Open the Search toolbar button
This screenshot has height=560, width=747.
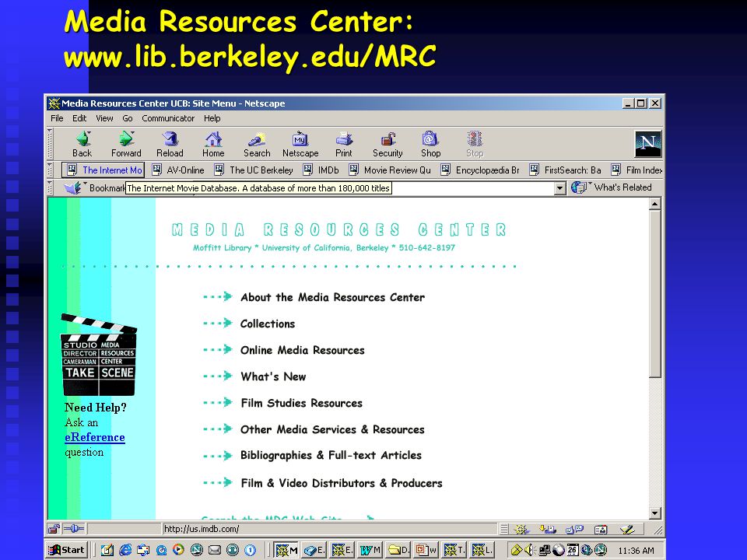(257, 145)
